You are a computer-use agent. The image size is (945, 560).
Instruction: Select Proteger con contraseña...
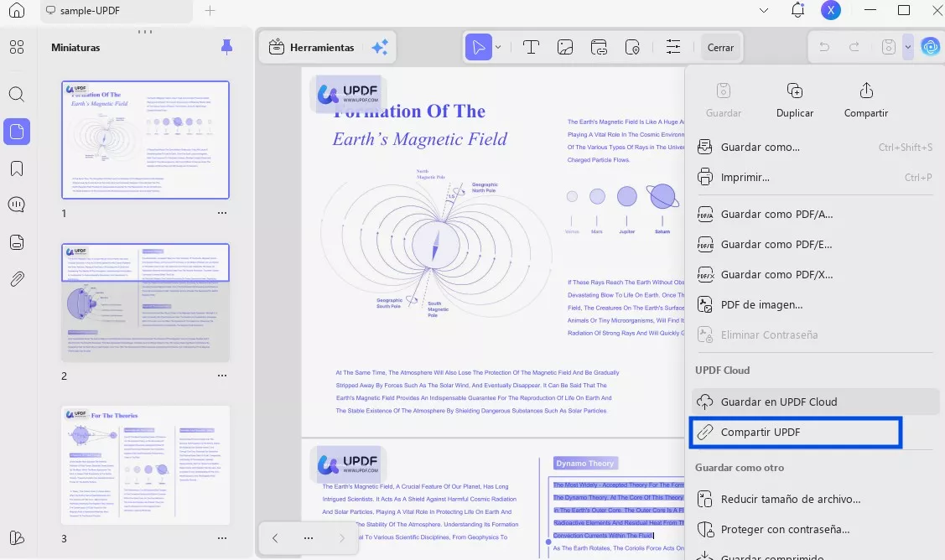(815, 529)
